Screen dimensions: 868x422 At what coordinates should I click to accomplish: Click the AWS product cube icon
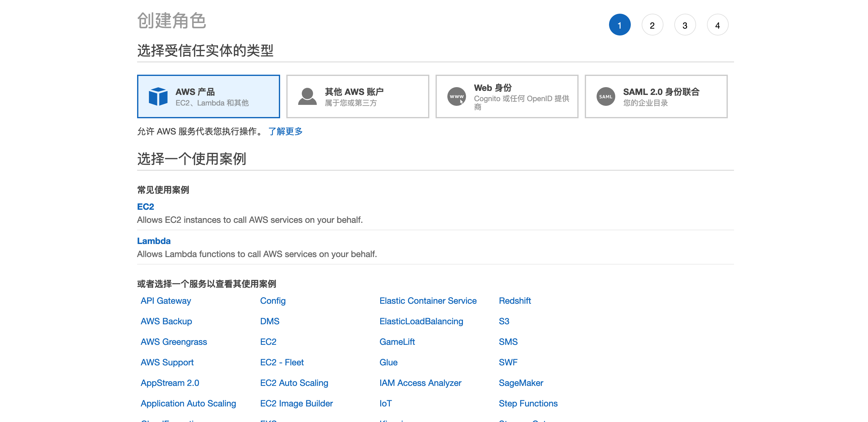pyautogui.click(x=158, y=97)
